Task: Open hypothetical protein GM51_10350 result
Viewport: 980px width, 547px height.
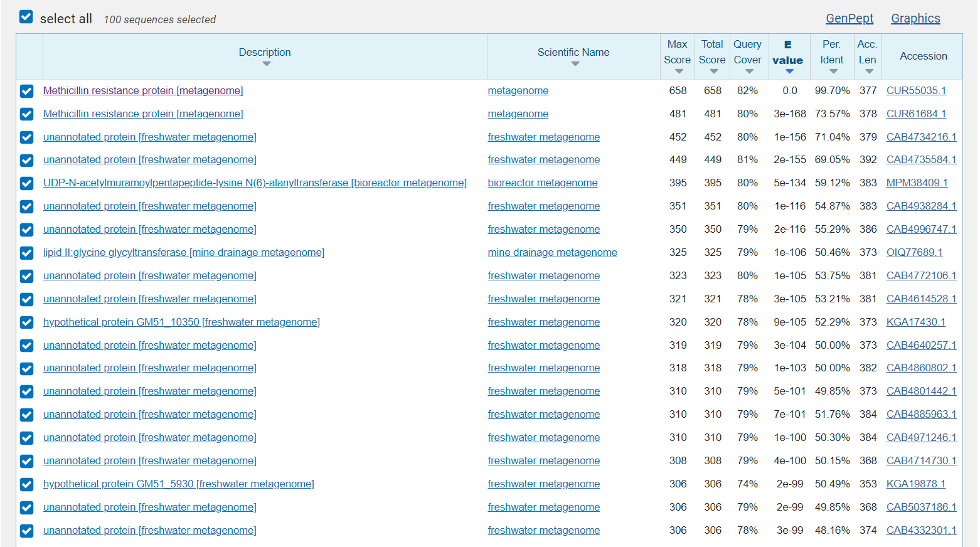Action: [x=181, y=322]
